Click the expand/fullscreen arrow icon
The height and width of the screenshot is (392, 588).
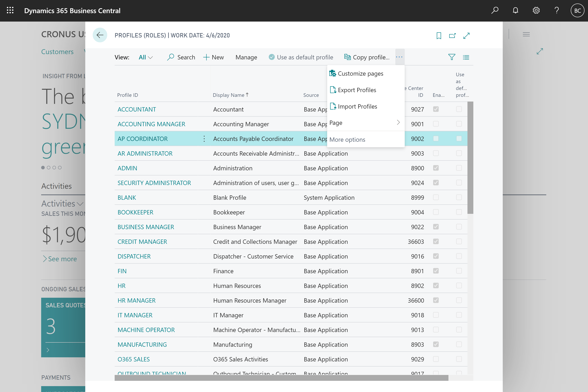point(467,35)
